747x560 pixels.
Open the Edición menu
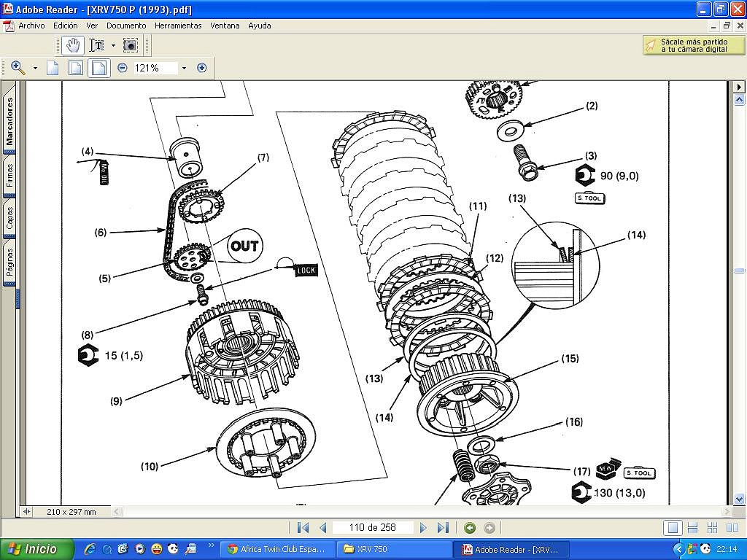pos(65,26)
